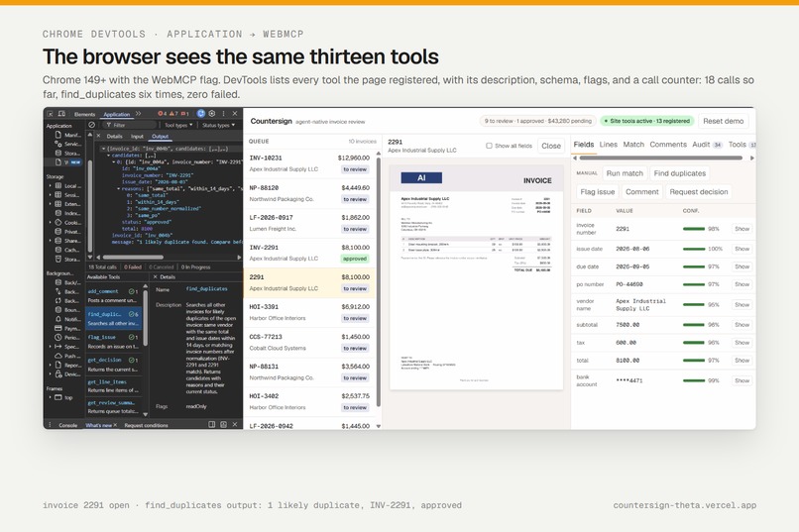The width and height of the screenshot is (799, 532).
Task: Open Notifications bell sidebar entry
Action: [68, 319]
